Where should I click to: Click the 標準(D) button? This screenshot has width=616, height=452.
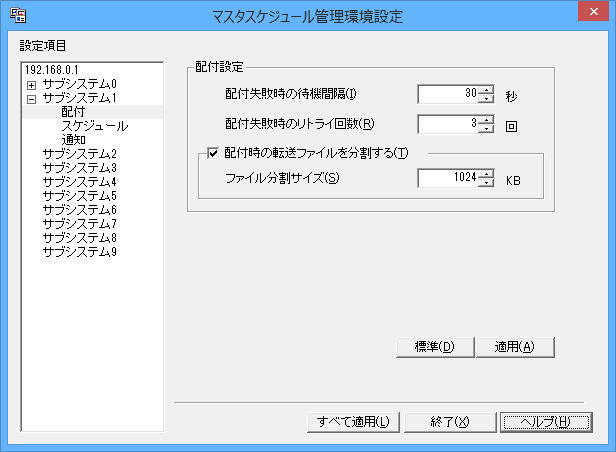435,347
